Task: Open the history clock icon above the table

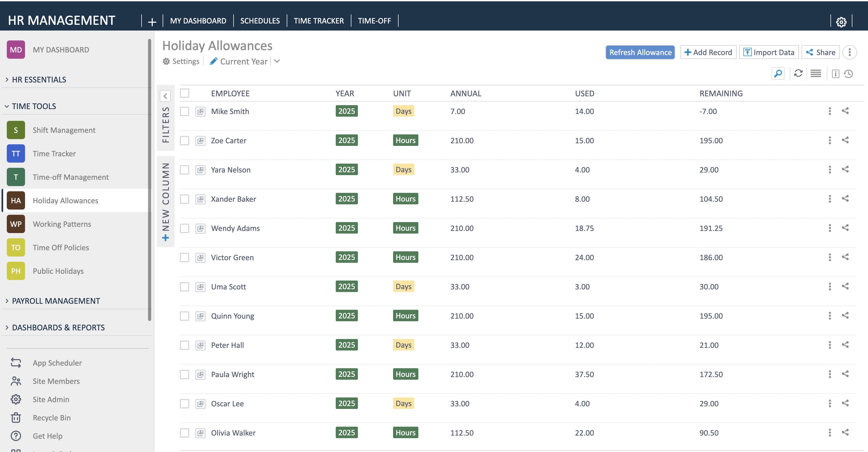Action: 848,74
